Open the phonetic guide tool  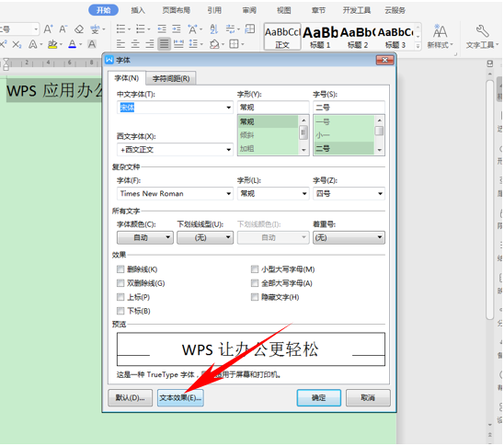coord(95,29)
